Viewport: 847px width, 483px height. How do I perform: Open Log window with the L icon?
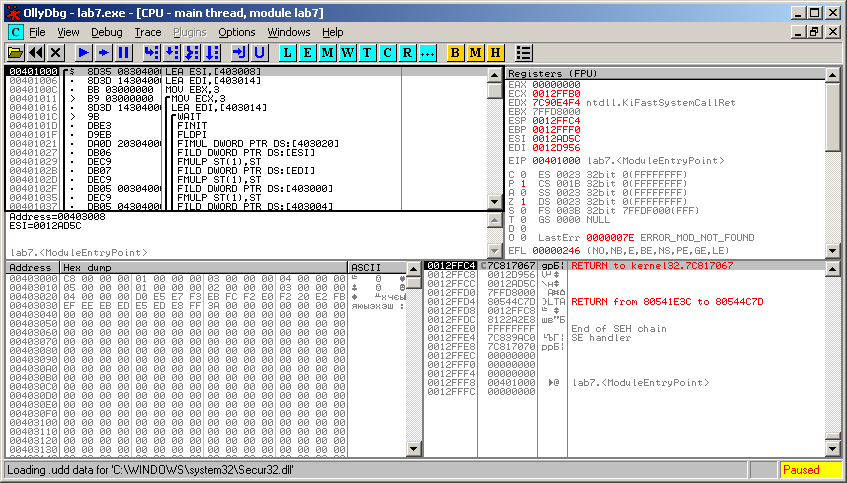click(287, 52)
